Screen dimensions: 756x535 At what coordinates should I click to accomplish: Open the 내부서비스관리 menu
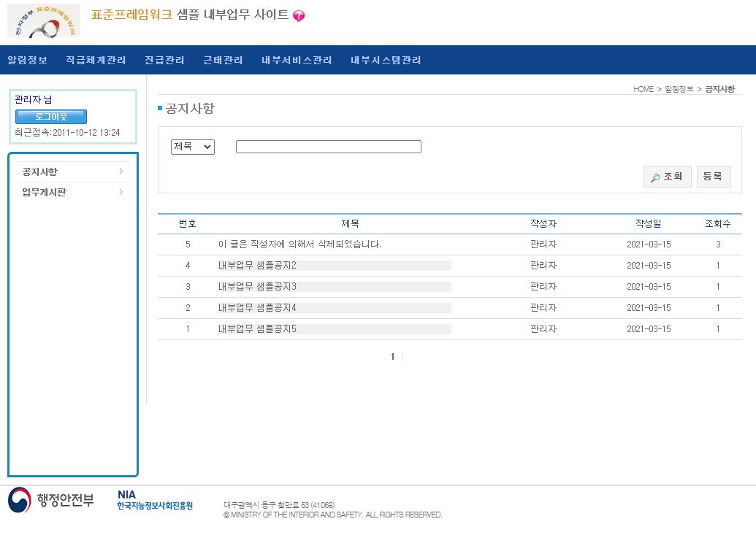[297, 60]
